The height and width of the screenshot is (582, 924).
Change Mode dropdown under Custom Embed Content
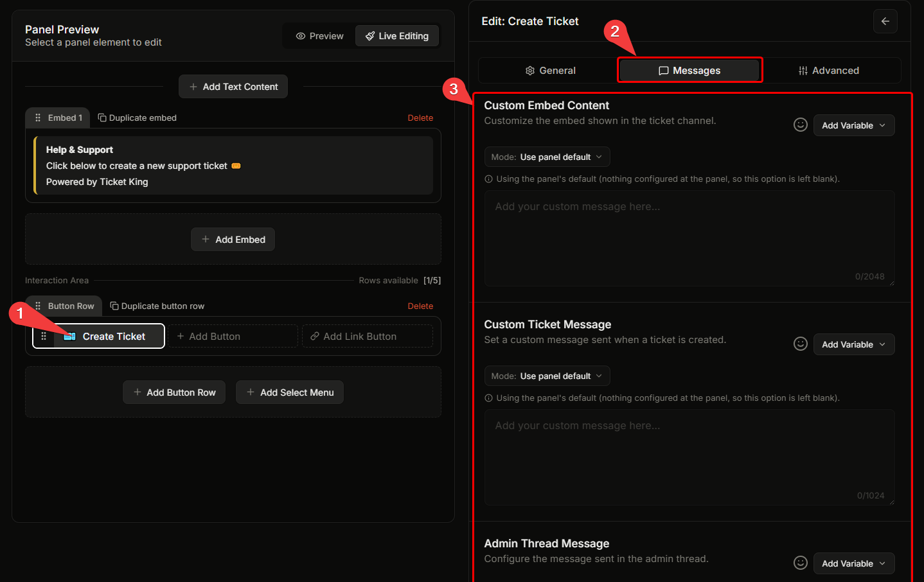coord(547,157)
